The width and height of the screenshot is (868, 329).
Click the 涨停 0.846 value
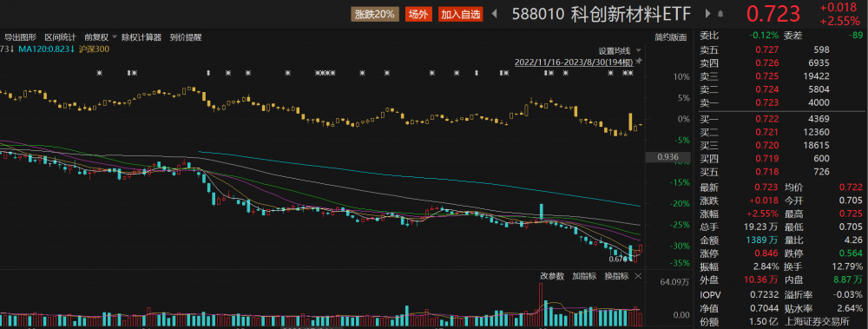pyautogui.click(x=767, y=253)
